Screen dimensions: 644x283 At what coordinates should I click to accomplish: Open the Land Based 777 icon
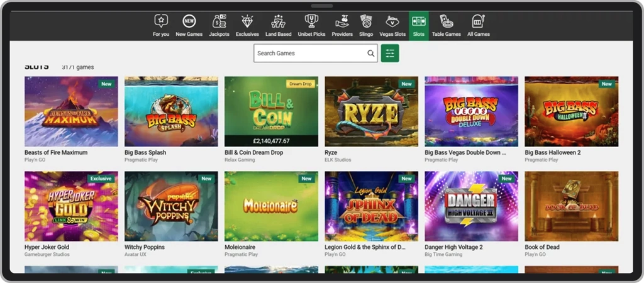click(278, 21)
